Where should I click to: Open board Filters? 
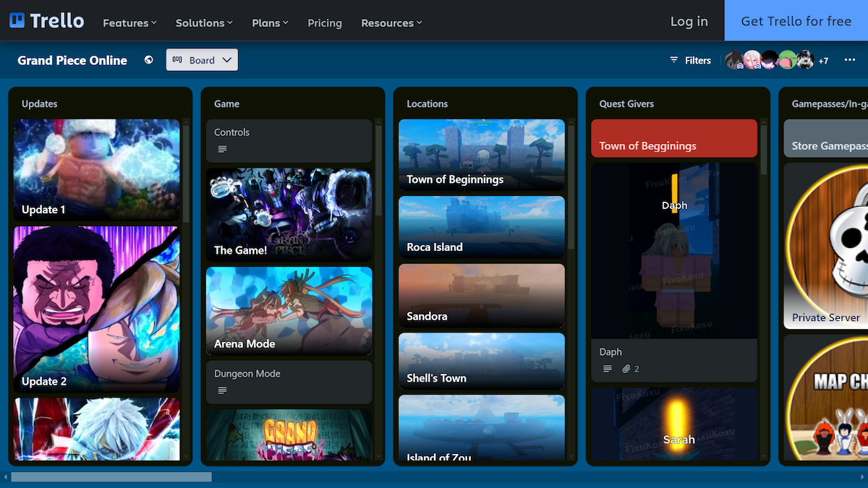pos(689,60)
